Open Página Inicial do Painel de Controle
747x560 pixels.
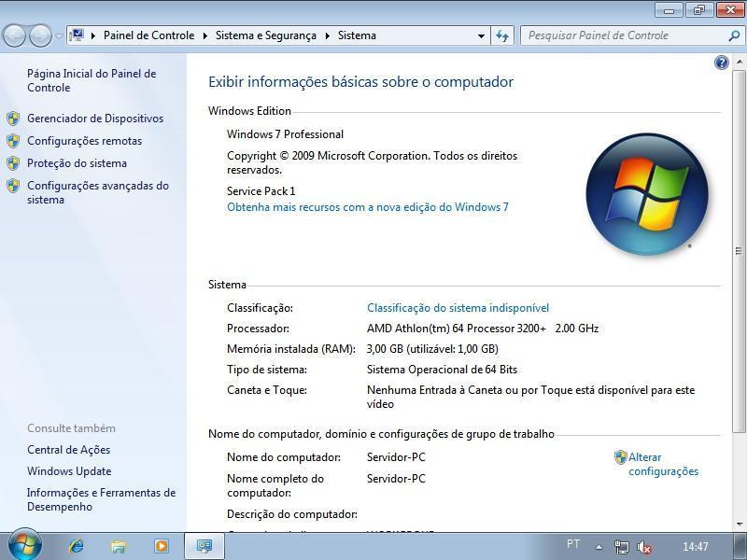tap(92, 80)
